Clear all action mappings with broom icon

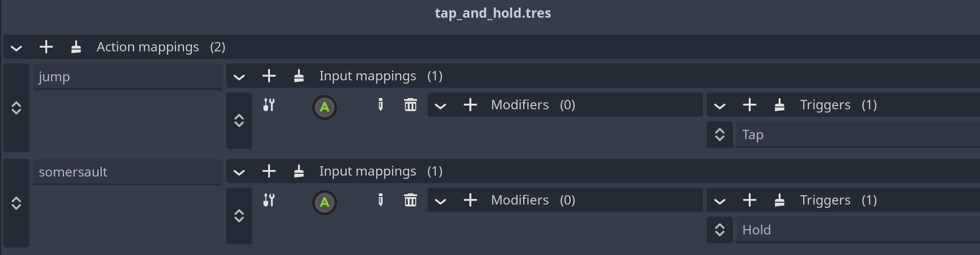(76, 47)
